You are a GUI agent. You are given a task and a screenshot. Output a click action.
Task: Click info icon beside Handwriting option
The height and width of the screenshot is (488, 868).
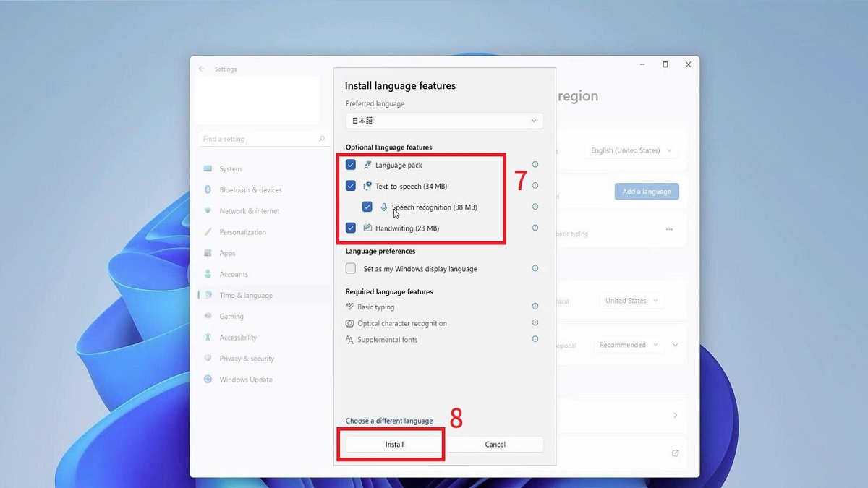pyautogui.click(x=535, y=228)
